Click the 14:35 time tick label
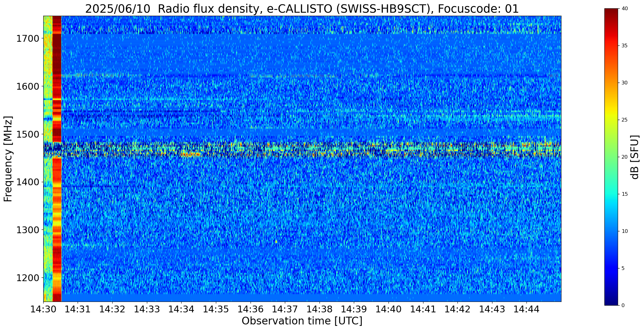This screenshot has width=644, height=330. [x=216, y=309]
